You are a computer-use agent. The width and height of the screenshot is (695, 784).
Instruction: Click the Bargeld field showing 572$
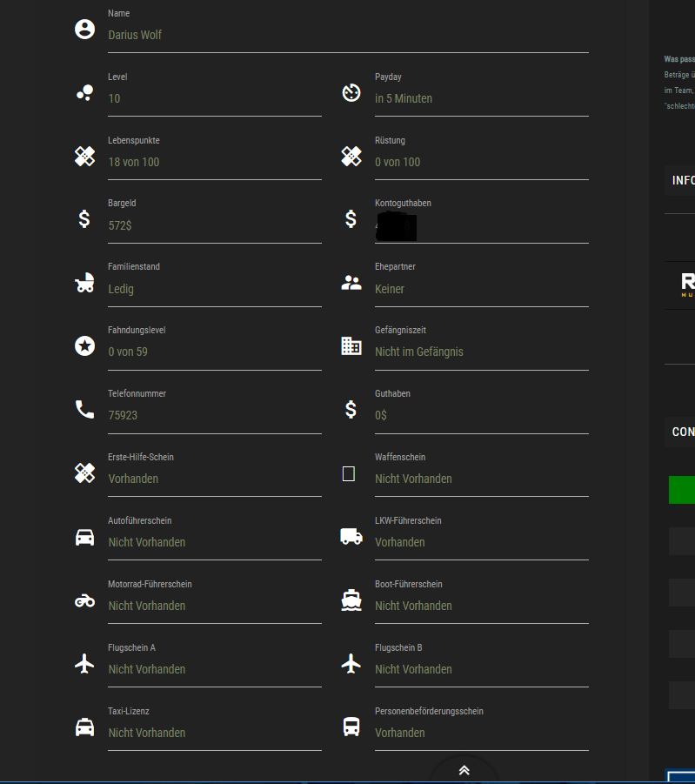[214, 225]
